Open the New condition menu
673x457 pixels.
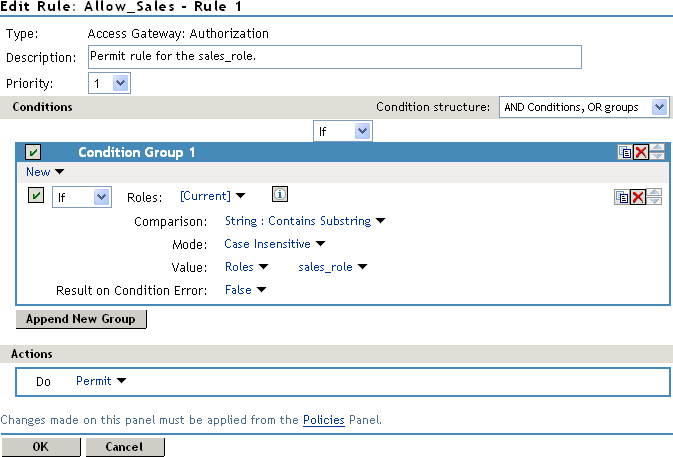pyautogui.click(x=45, y=172)
